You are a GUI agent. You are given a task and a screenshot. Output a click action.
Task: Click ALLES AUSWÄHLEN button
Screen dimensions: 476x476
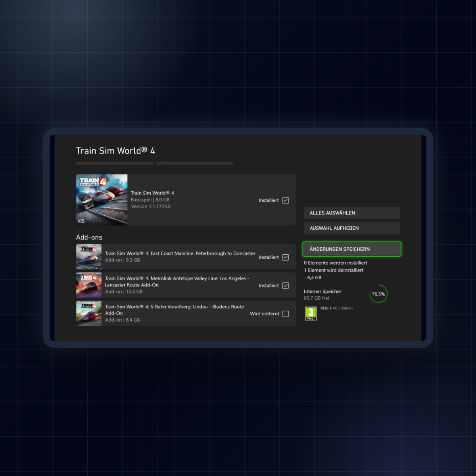(352, 213)
